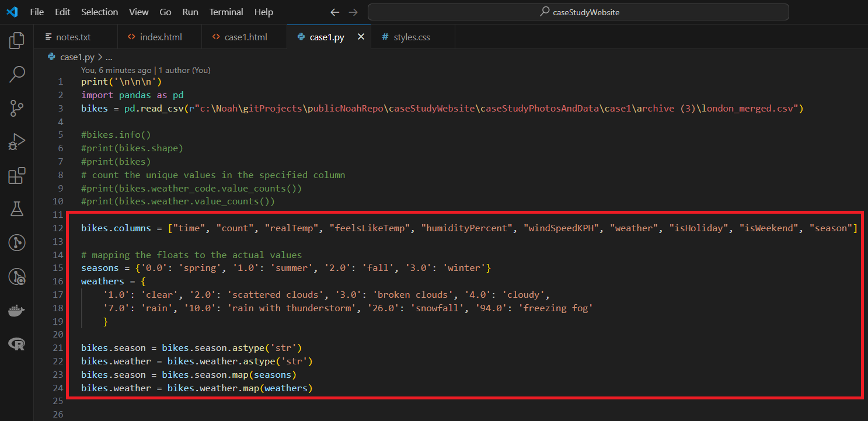Click the GitLens 'You, 6 minutes ago' annotation
The height and width of the screenshot is (421, 868).
[x=116, y=70]
